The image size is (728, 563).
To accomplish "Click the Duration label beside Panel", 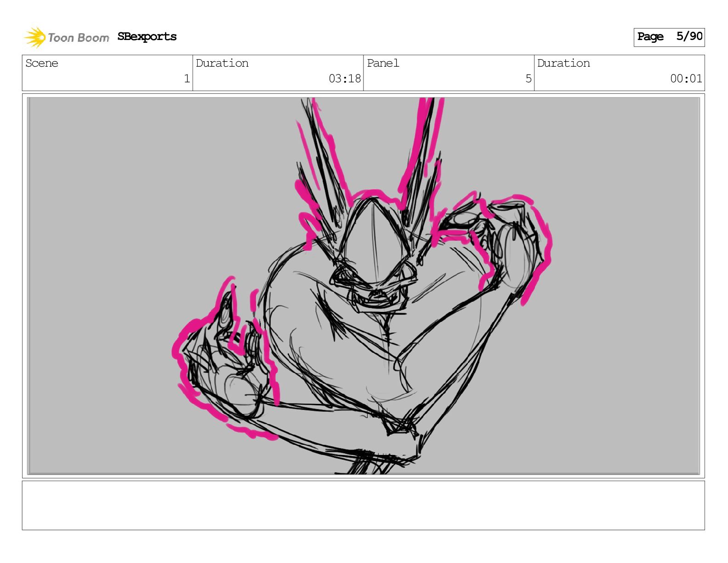I will point(563,63).
